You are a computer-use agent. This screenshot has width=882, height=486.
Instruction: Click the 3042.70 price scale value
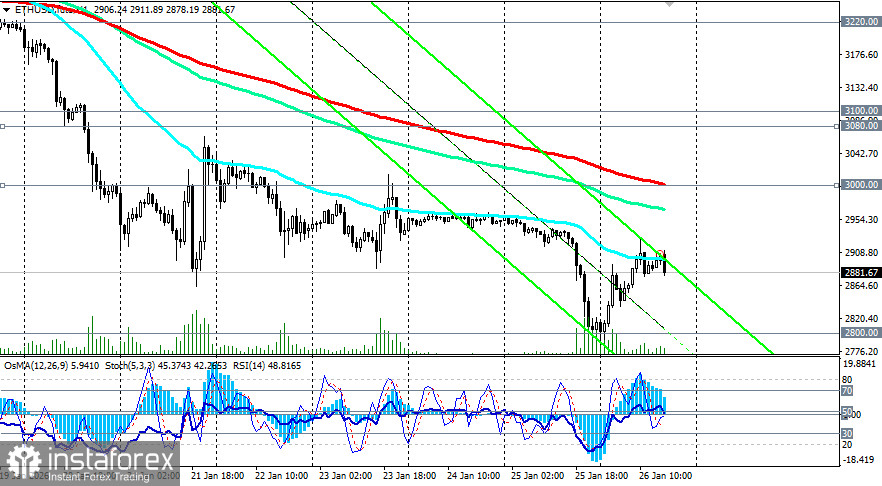coord(861,154)
